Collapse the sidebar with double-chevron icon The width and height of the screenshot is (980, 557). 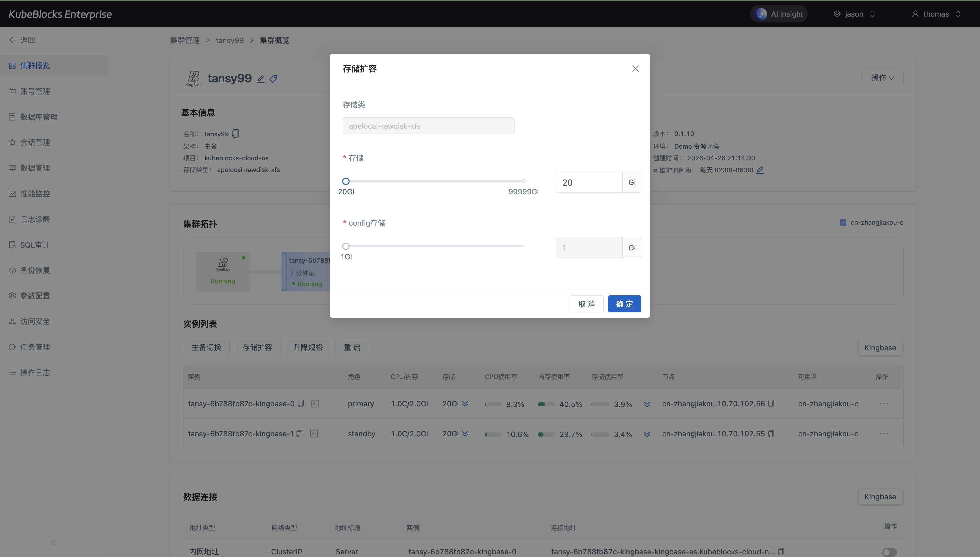[x=53, y=542]
